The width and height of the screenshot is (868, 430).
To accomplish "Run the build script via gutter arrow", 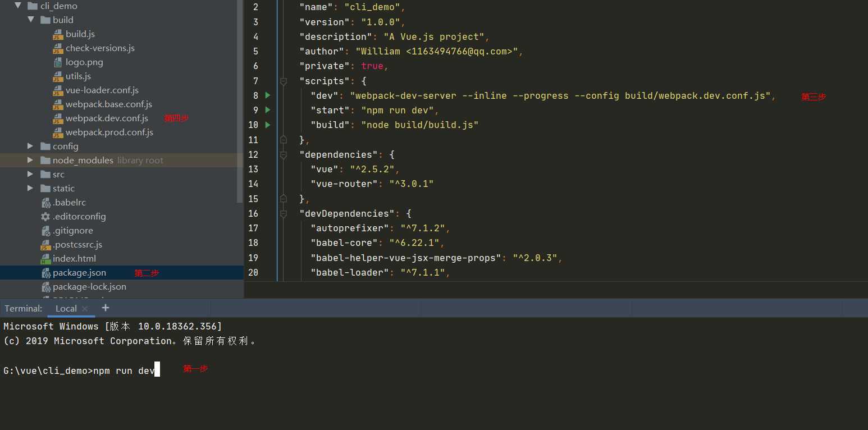I will pos(268,125).
